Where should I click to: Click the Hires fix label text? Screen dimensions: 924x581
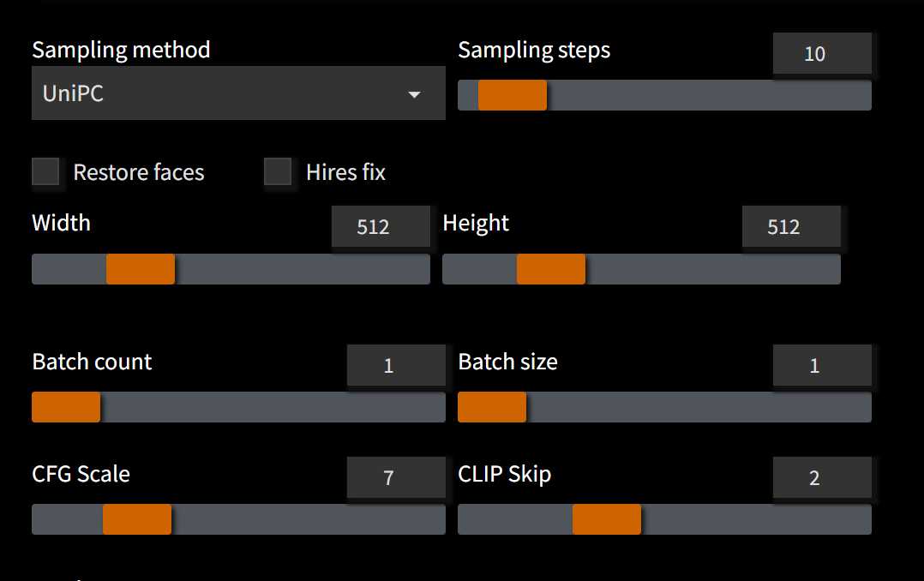[x=345, y=172]
